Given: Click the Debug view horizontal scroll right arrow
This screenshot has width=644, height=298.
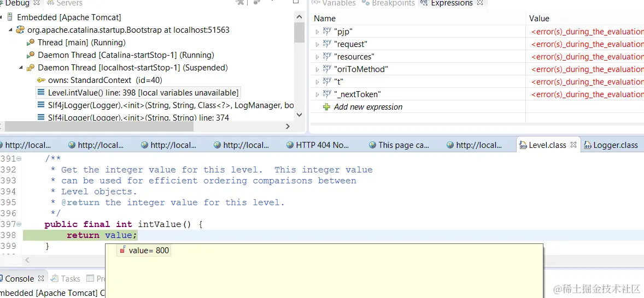Looking at the screenshot, I should (288, 126).
